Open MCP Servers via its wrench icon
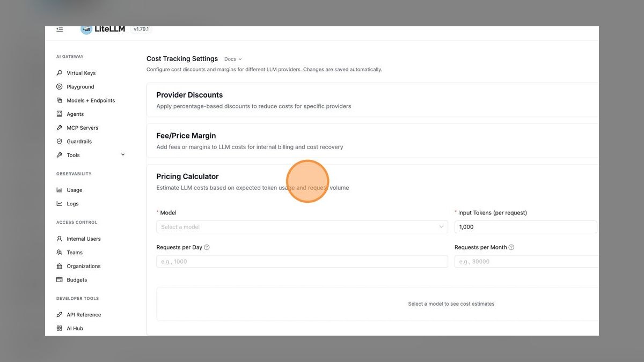The image size is (644, 362). tap(60, 128)
